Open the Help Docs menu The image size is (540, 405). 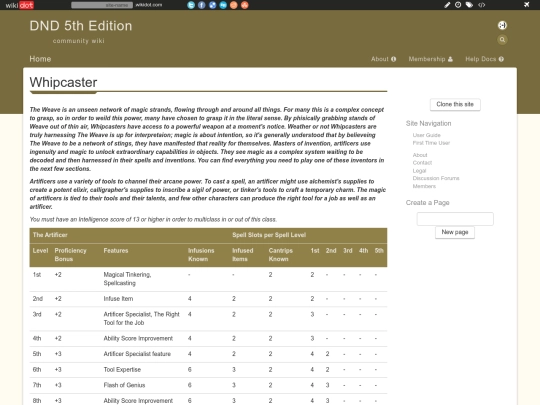click(x=485, y=59)
